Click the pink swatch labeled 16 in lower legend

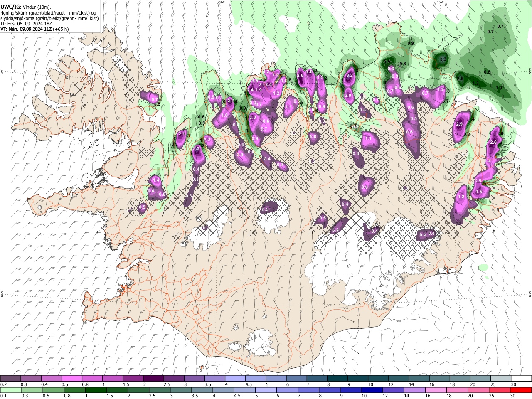[436, 390]
